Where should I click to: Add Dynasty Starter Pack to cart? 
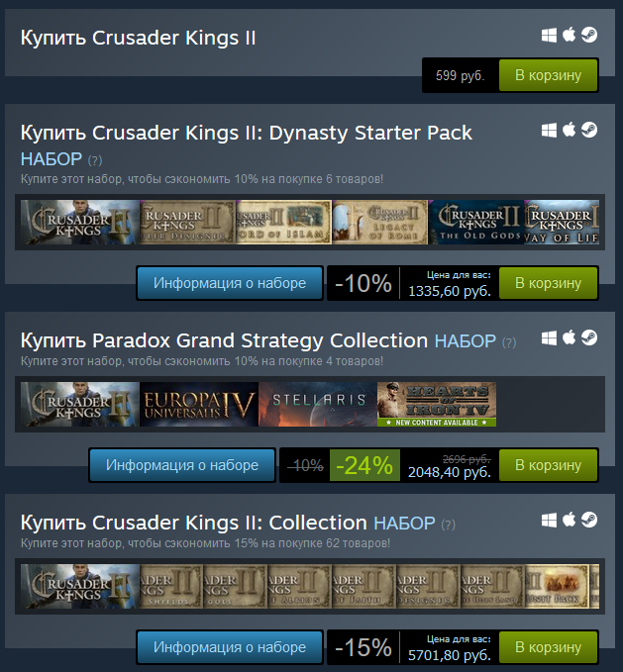[548, 283]
